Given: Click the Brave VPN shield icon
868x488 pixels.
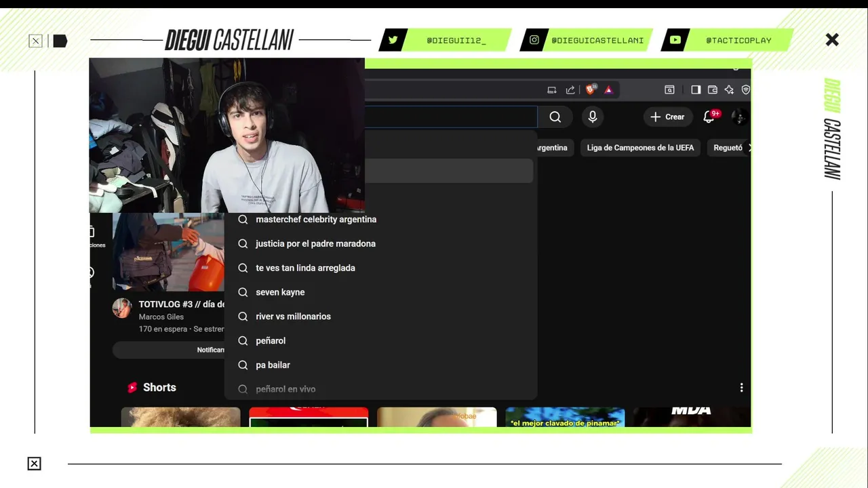Looking at the screenshot, I should pos(746,89).
